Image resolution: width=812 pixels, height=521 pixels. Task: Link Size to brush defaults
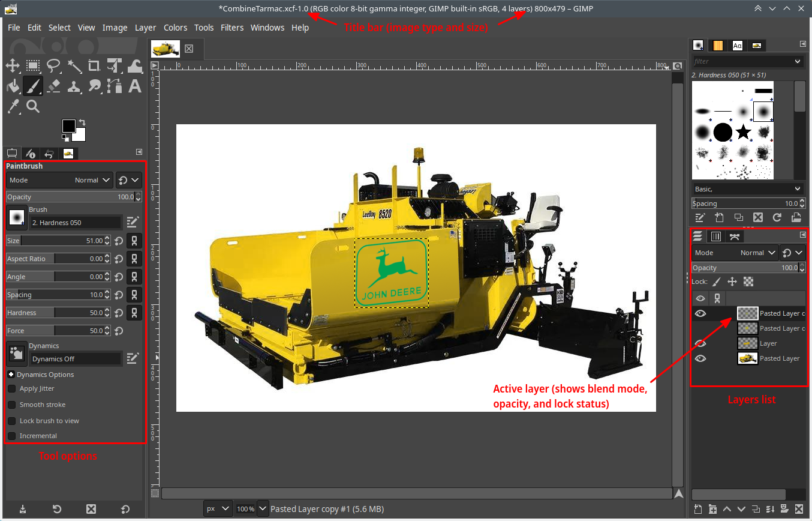tap(135, 241)
